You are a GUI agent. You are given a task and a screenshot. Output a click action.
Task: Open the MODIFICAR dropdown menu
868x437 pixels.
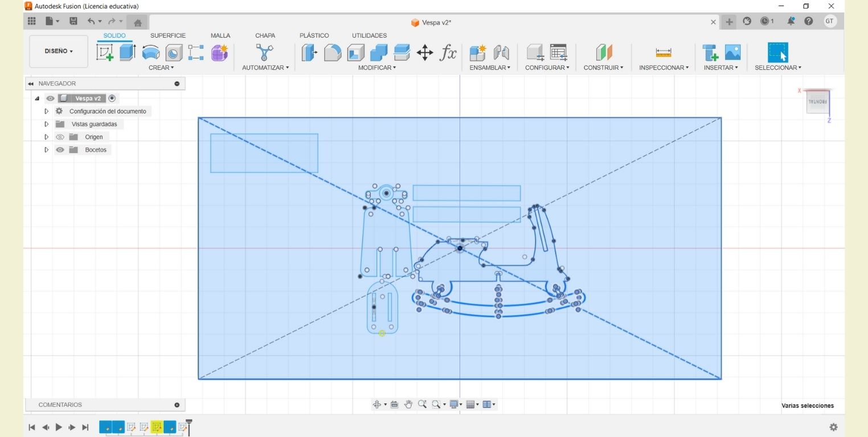click(377, 68)
